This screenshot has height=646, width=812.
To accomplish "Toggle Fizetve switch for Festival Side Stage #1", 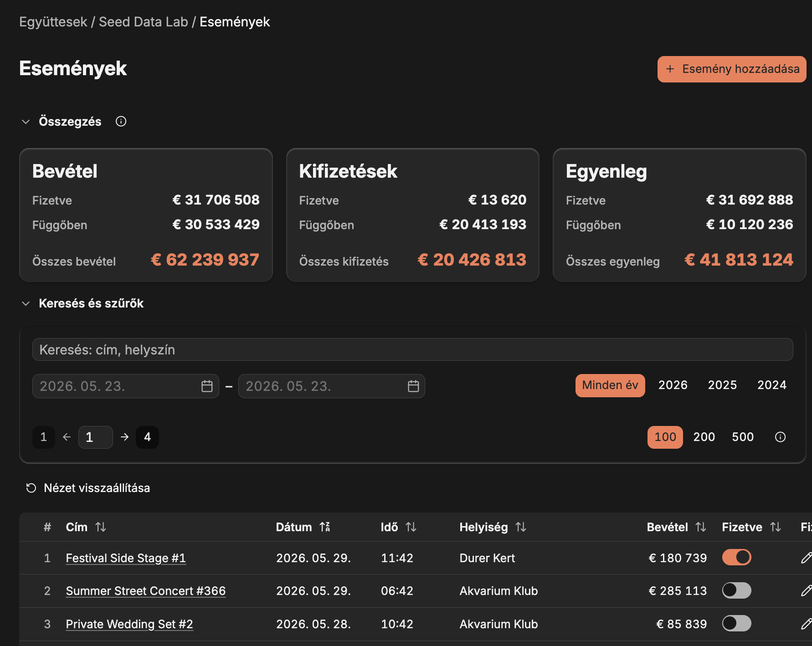I will 736,557.
